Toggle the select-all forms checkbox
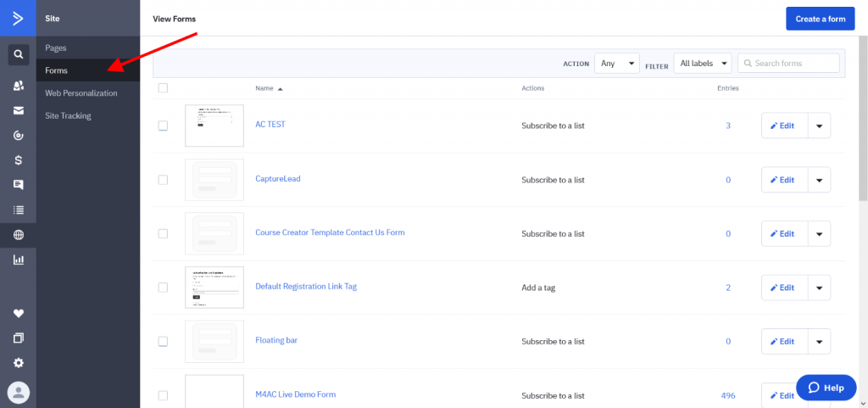The width and height of the screenshot is (868, 408). click(163, 88)
